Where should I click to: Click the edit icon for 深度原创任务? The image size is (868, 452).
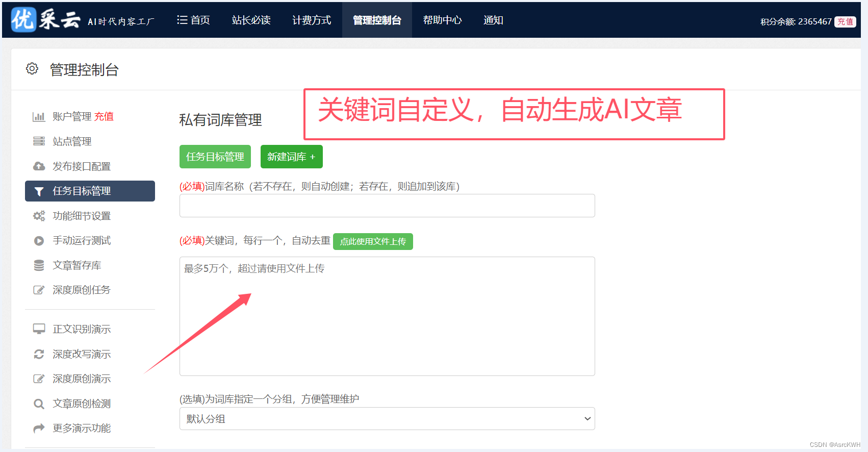click(39, 290)
